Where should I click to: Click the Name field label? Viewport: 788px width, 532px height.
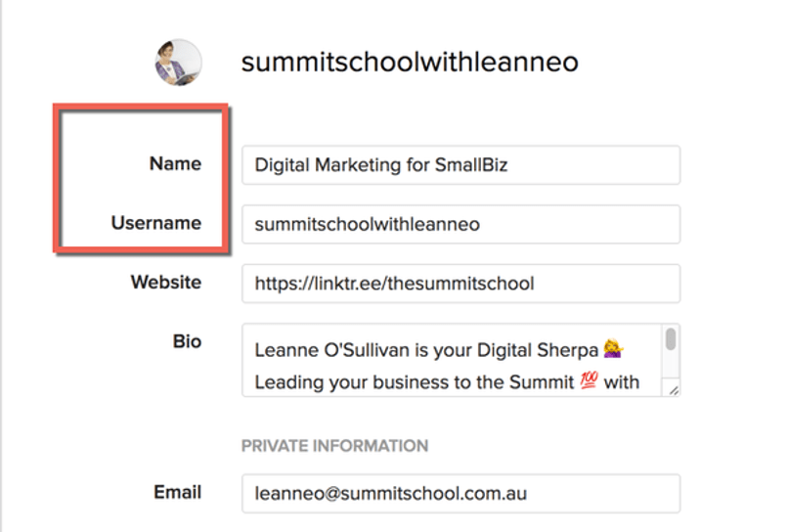pos(175,163)
